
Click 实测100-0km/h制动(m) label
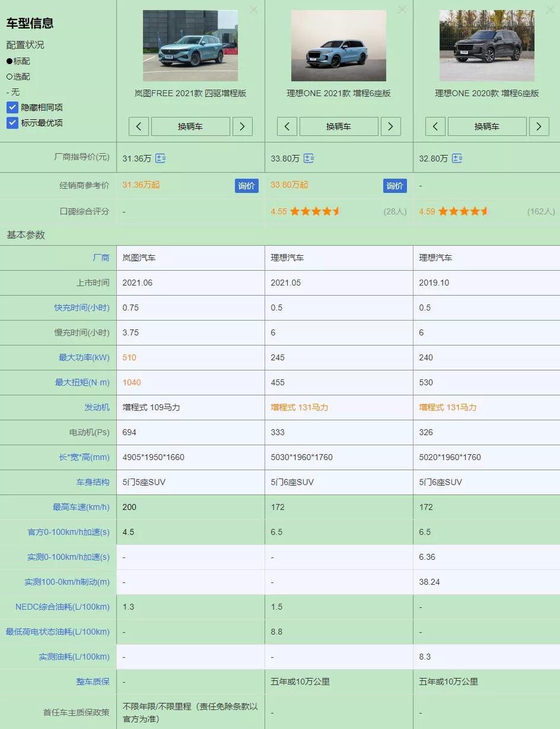point(67,582)
